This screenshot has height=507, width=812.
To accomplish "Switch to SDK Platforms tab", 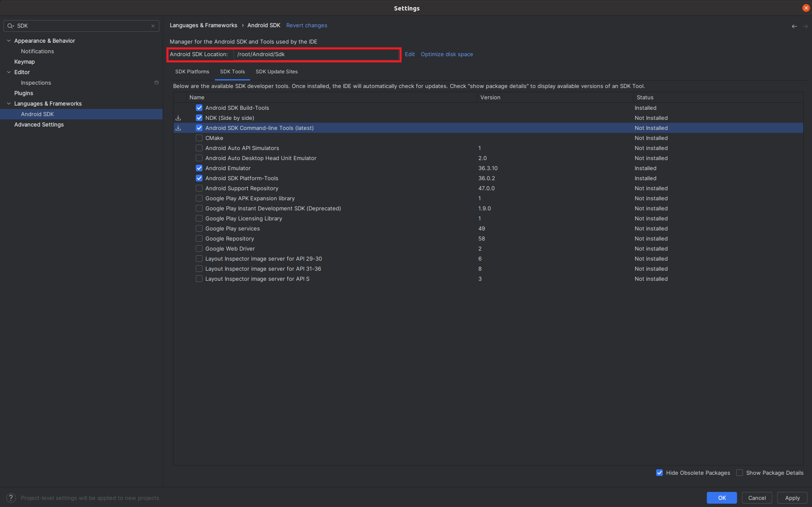I will pyautogui.click(x=192, y=72).
